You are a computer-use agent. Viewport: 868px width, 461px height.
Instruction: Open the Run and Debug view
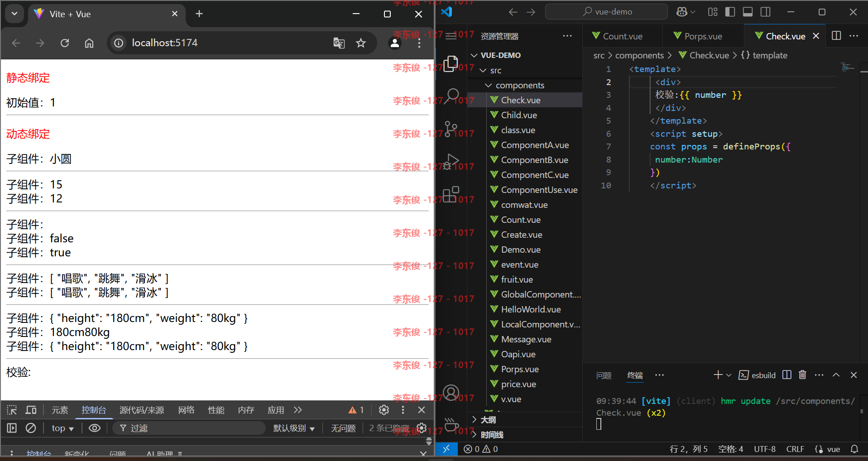451,162
